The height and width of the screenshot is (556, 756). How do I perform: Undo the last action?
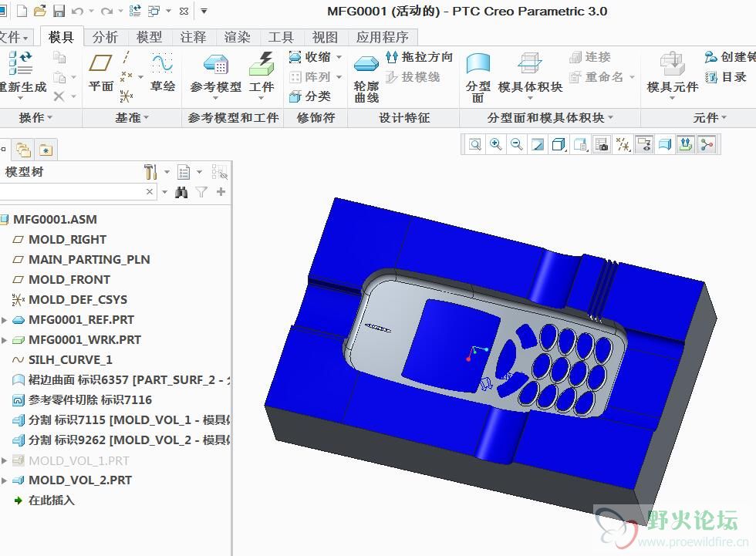click(77, 11)
